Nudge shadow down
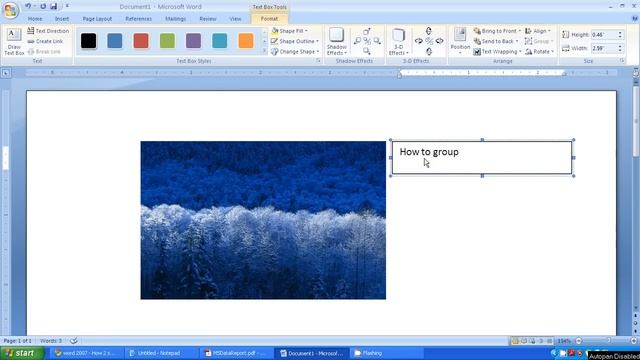The height and width of the screenshot is (360, 640). (x=367, y=51)
